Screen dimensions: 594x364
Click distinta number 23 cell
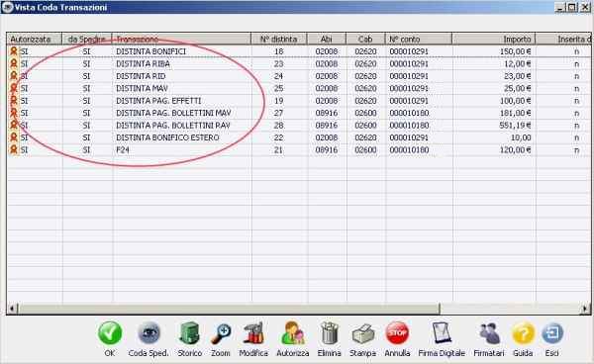[279, 64]
